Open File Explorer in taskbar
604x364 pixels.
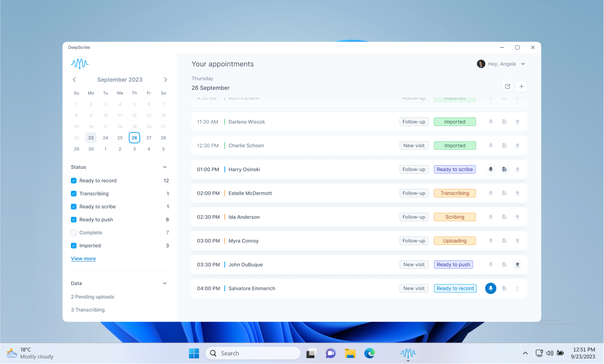click(x=350, y=353)
